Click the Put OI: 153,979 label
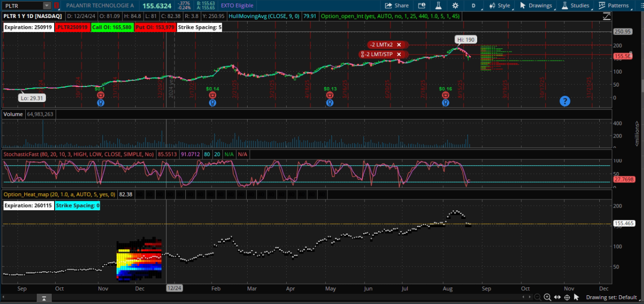The height and width of the screenshot is (304, 644). [x=155, y=27]
